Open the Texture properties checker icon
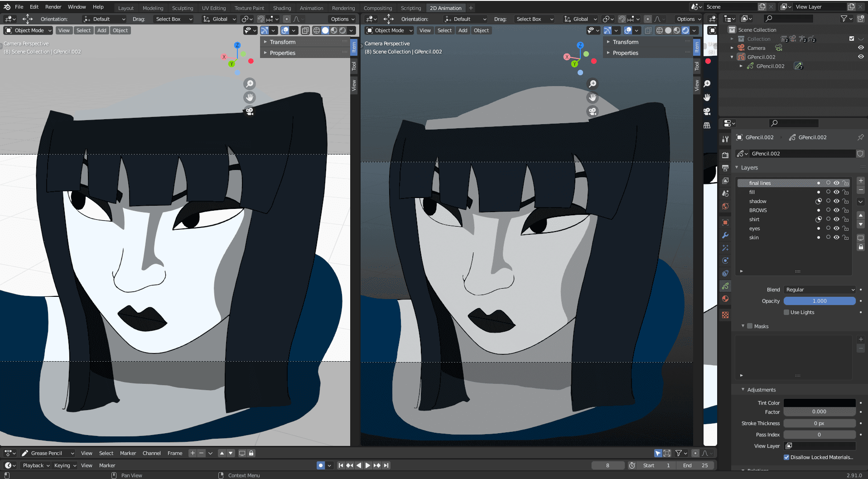This screenshot has height=479, width=868. 725,314
